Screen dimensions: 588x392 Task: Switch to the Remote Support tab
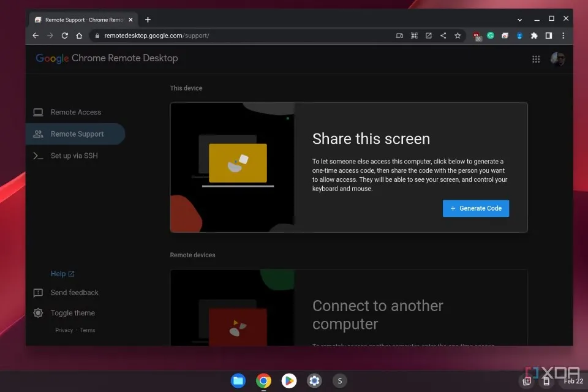[x=75, y=134]
